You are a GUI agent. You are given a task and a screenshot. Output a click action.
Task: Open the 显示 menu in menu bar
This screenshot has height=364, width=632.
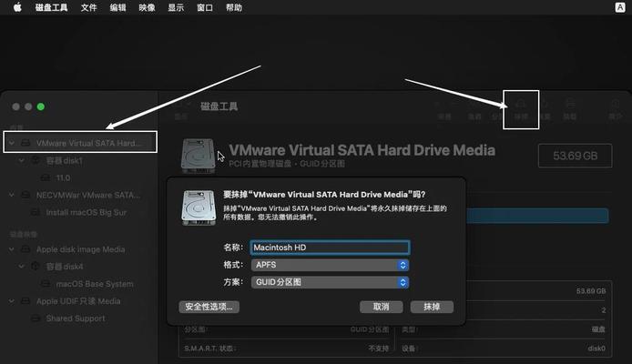point(176,7)
